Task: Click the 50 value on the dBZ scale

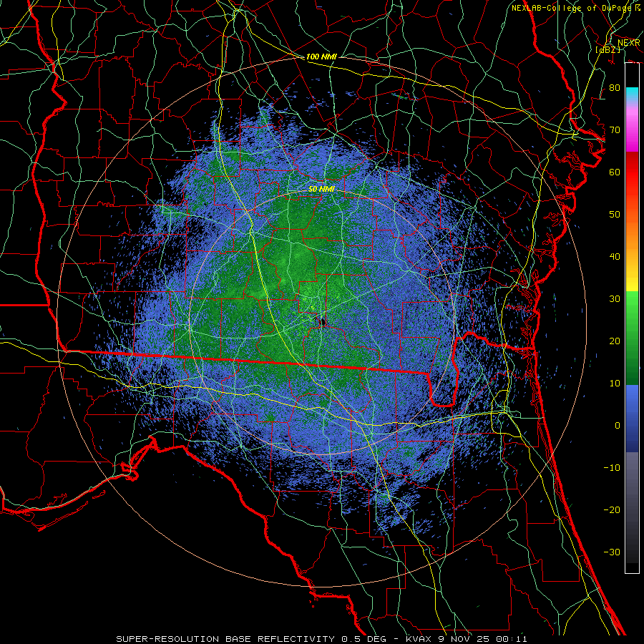Action: point(615,215)
